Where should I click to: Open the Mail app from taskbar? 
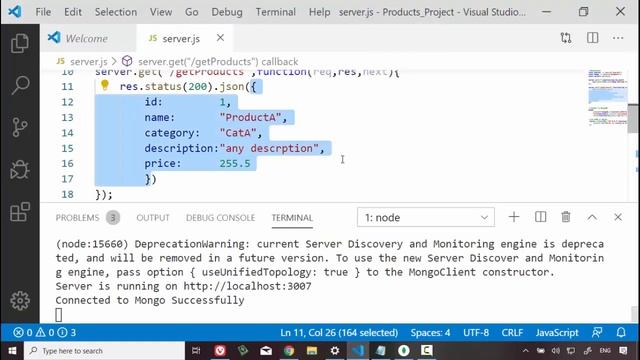tap(266, 351)
